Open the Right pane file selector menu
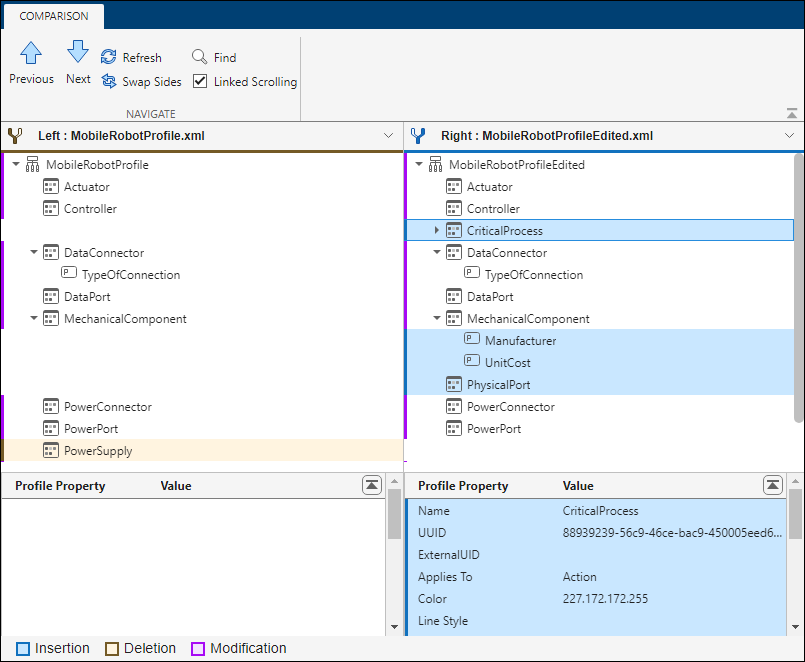Image resolution: width=805 pixels, height=662 pixels. [x=789, y=135]
